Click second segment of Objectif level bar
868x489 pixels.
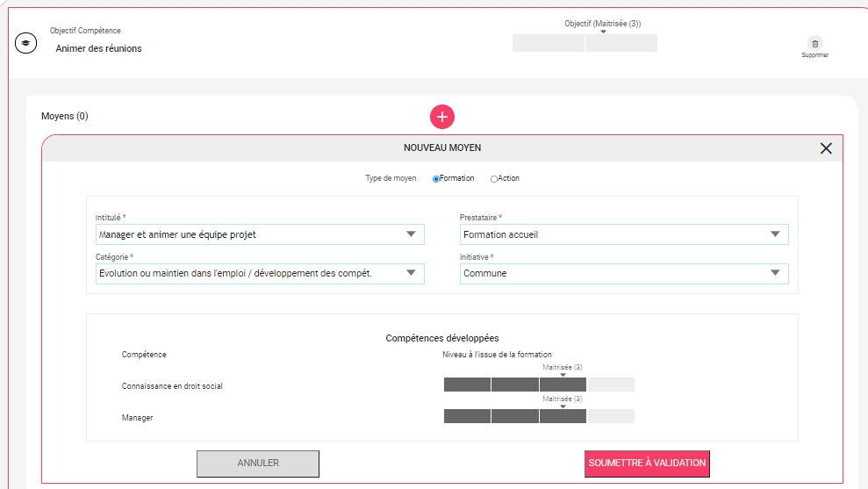[x=621, y=43]
